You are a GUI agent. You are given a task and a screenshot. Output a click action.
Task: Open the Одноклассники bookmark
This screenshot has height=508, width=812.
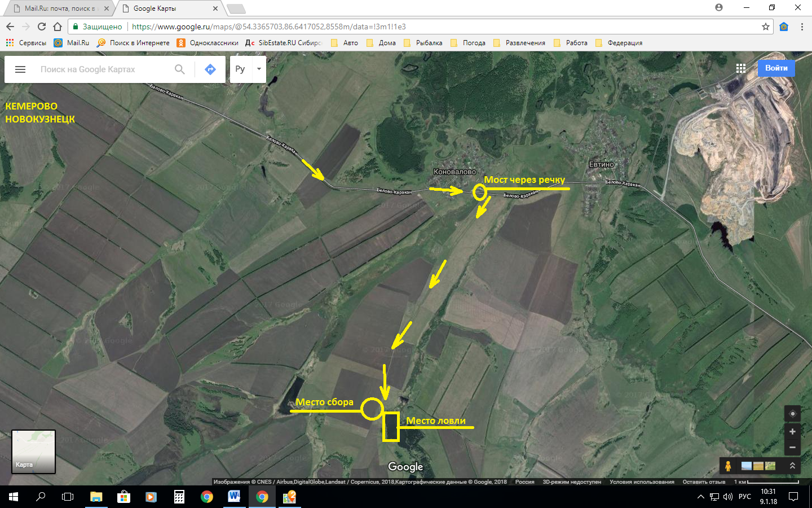(208, 43)
